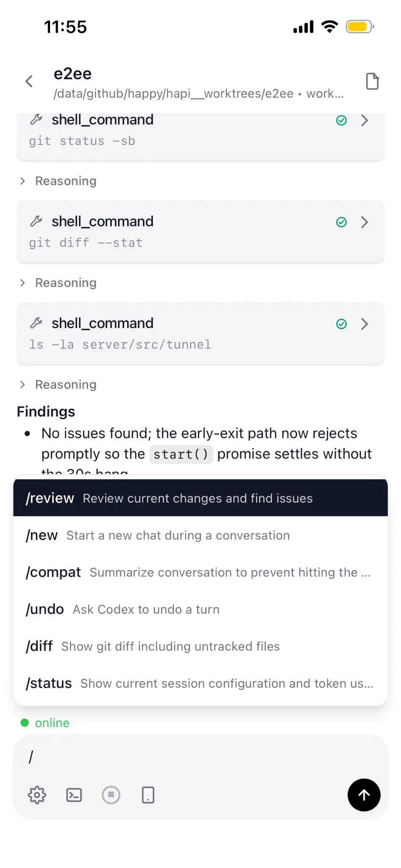This screenshot has width=401, height=868.
Task: Click the wrench icon on ls tunnel command
Action: [x=36, y=324]
